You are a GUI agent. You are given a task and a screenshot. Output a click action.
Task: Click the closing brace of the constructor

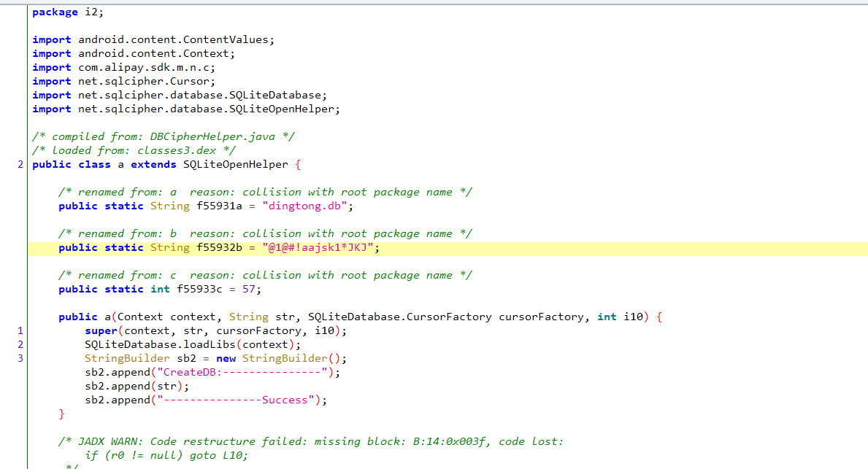(61, 414)
